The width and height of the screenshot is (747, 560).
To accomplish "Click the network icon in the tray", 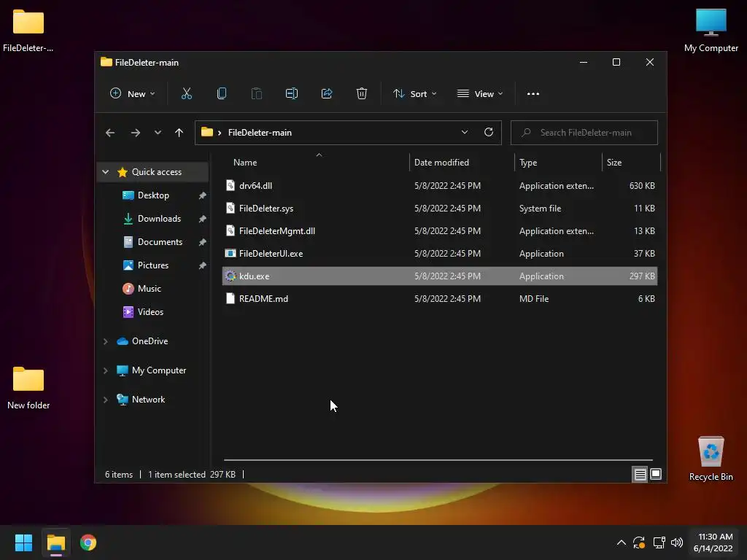I will 659,542.
